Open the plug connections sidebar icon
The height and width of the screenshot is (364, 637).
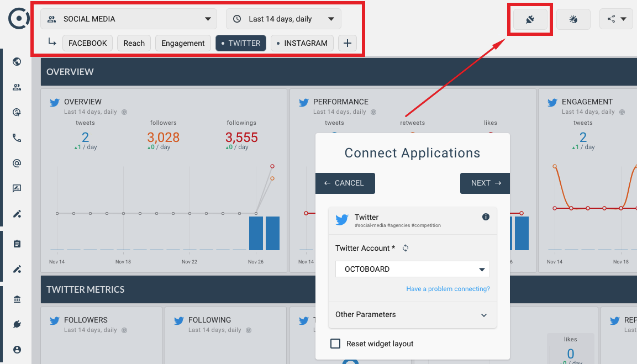point(17,324)
